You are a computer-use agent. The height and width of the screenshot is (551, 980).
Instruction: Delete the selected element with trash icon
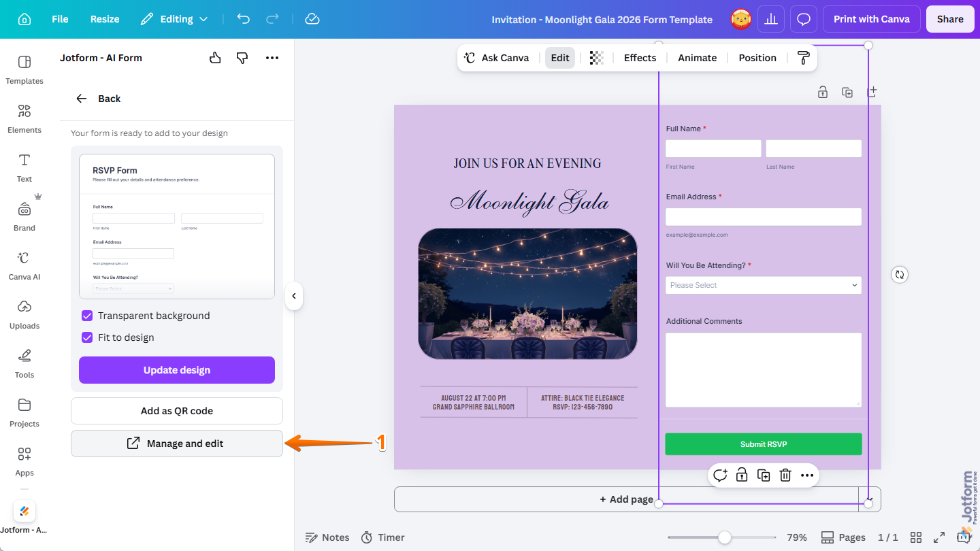click(x=785, y=475)
